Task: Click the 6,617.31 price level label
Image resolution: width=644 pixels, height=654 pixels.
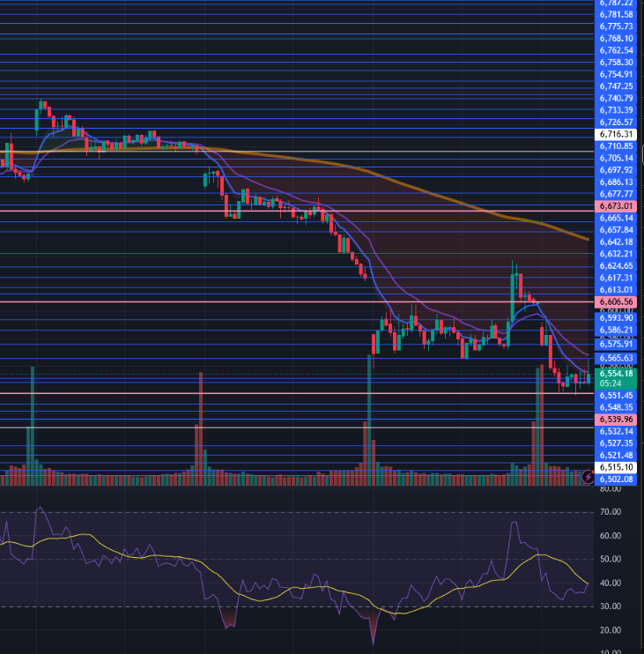Action: (x=616, y=279)
